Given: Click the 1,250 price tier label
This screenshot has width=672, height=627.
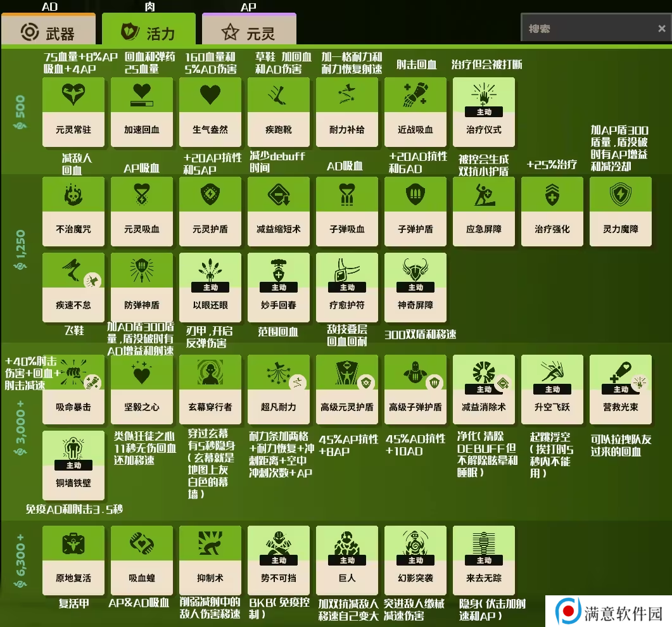Looking at the screenshot, I should (x=20, y=250).
